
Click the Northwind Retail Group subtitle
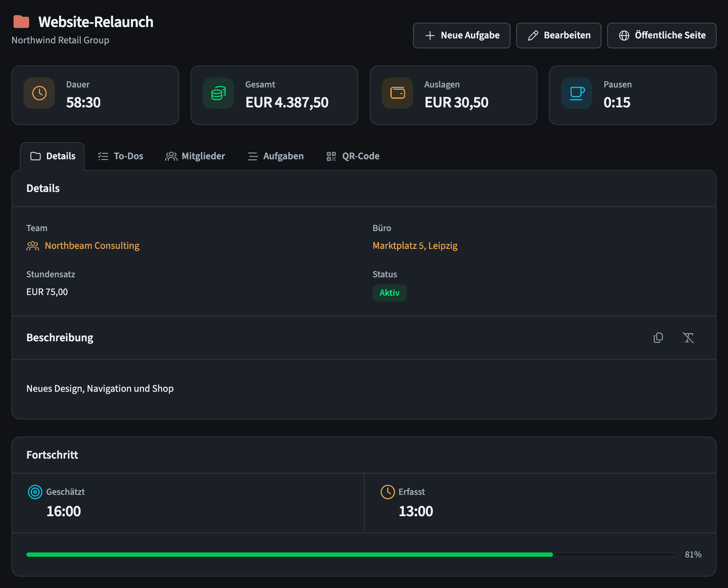[x=60, y=40]
